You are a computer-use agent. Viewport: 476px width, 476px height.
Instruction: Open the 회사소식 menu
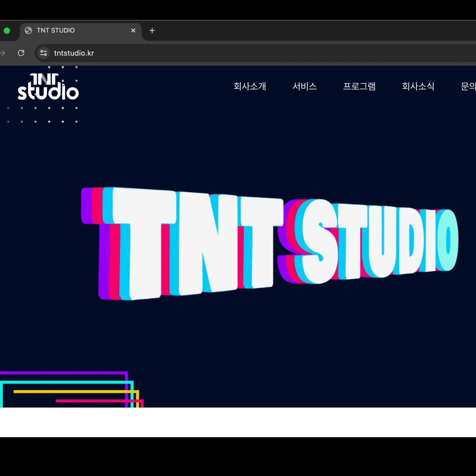point(418,86)
